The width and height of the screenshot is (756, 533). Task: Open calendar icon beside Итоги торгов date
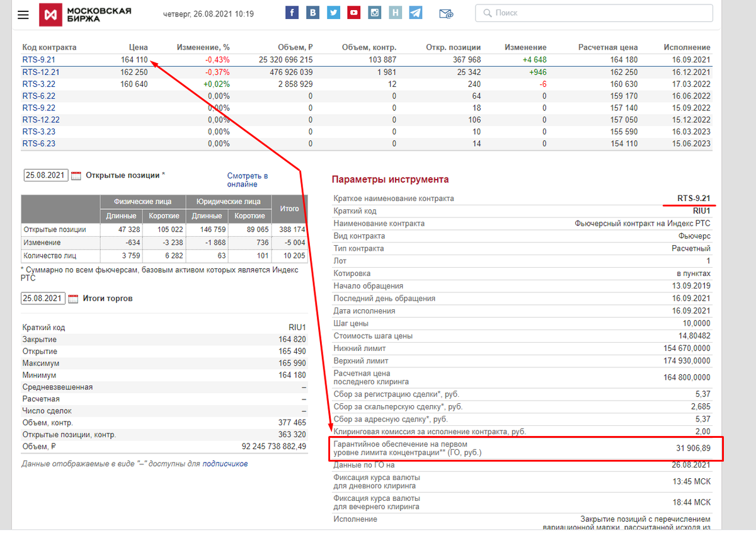pos(74,299)
